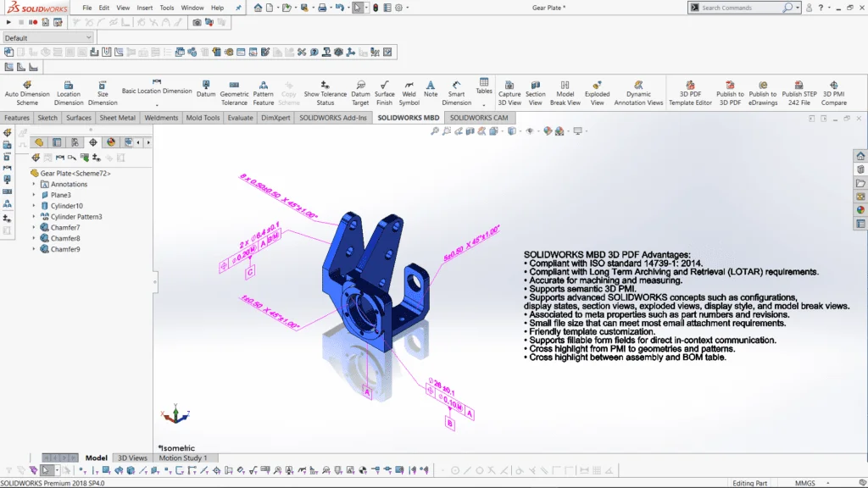Open the Motion Study 1 tab
The height and width of the screenshot is (488, 868).
coord(183,457)
